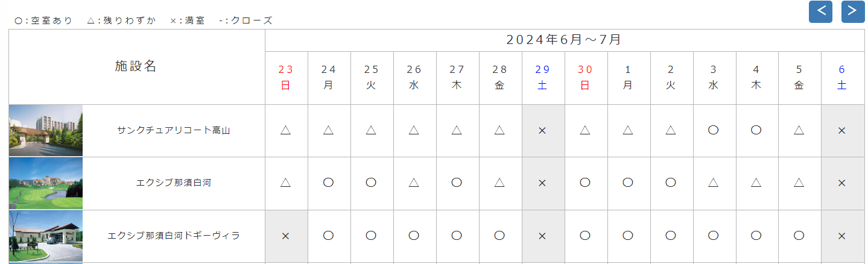Select サンクチュアリコート高山 circle on July 3
868x264 pixels.
tap(714, 130)
